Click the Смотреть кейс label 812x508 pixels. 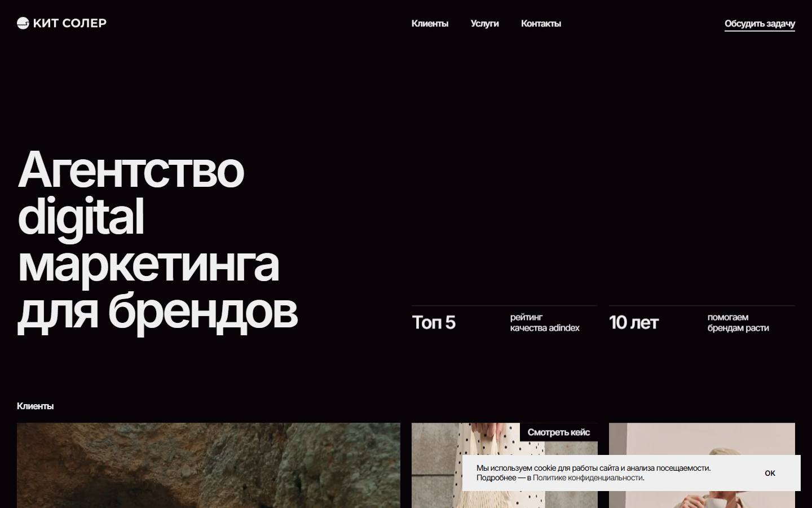point(559,432)
